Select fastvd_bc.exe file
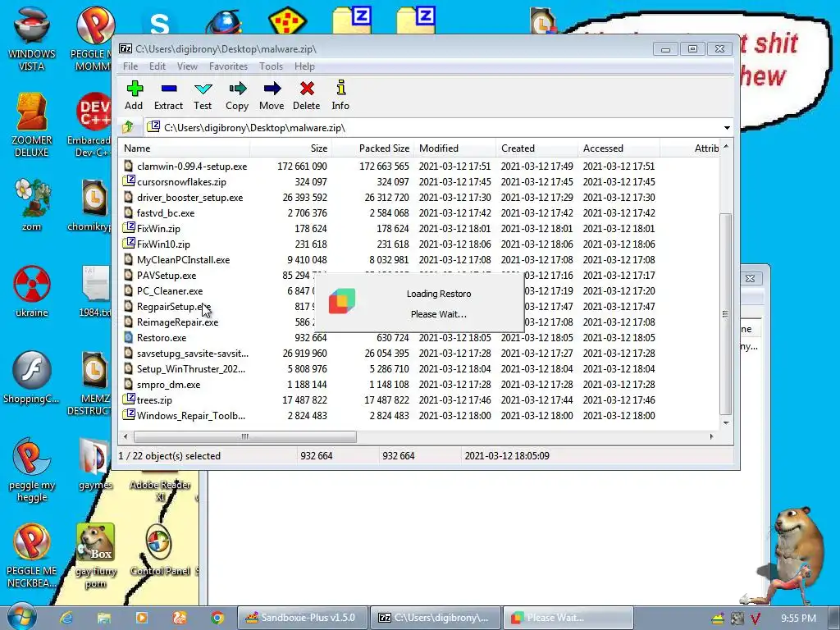 point(159,212)
